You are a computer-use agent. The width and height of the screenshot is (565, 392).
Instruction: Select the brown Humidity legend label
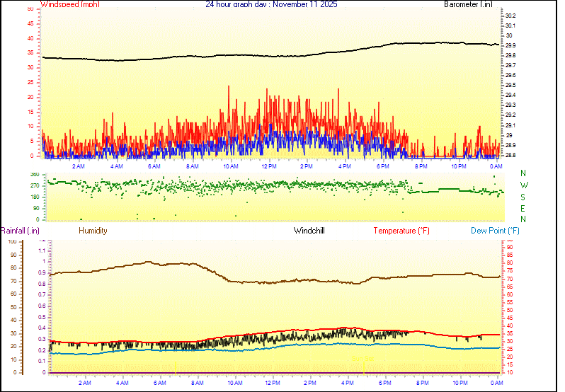point(93,231)
